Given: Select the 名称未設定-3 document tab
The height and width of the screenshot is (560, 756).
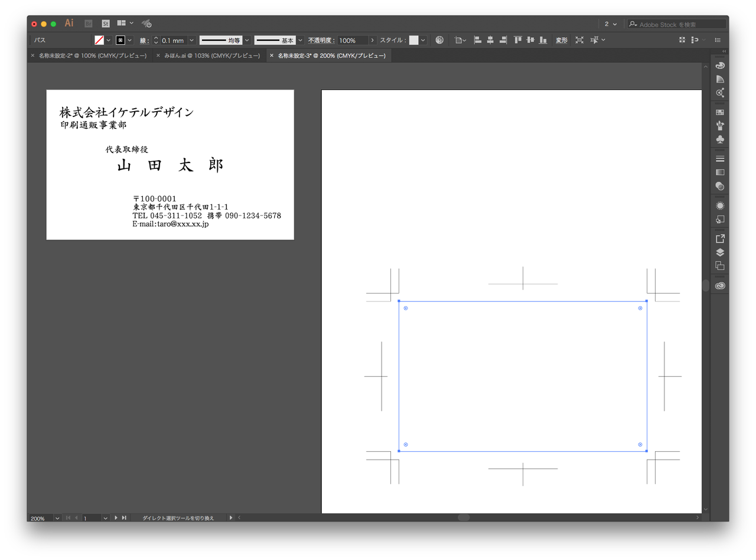Looking at the screenshot, I should tap(331, 56).
